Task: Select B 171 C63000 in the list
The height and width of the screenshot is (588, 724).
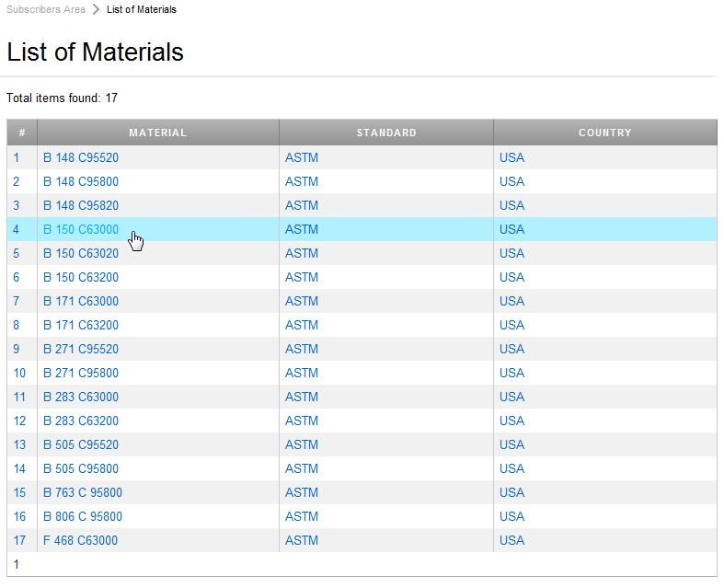Action: click(81, 301)
